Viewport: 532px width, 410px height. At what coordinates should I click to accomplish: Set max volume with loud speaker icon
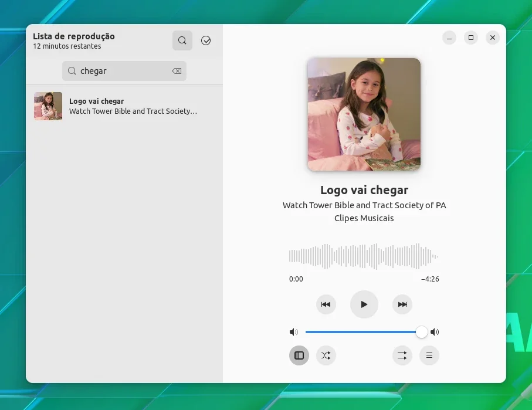pyautogui.click(x=435, y=332)
